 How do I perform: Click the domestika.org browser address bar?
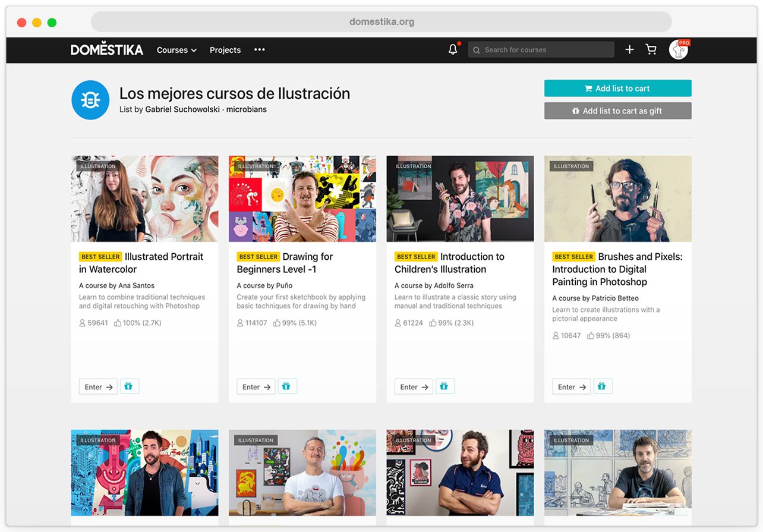click(381, 22)
